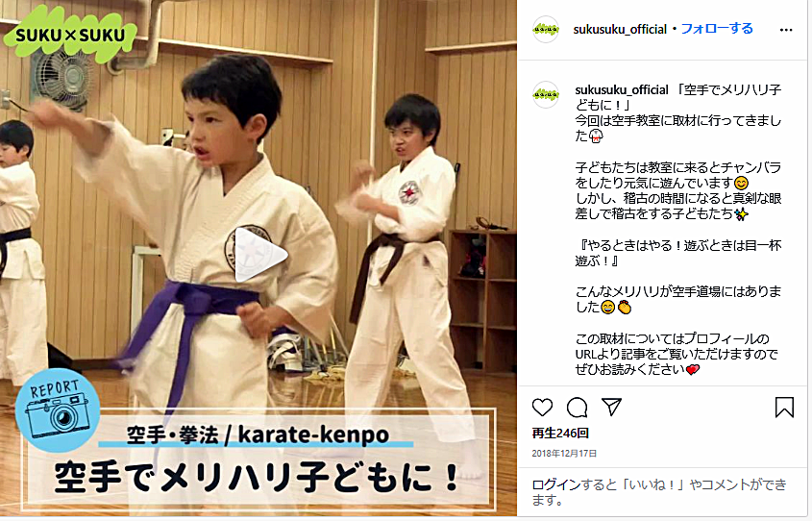This screenshot has height=521, width=812.
Task: Open sukusuku_official username in caption
Action: pos(622,90)
